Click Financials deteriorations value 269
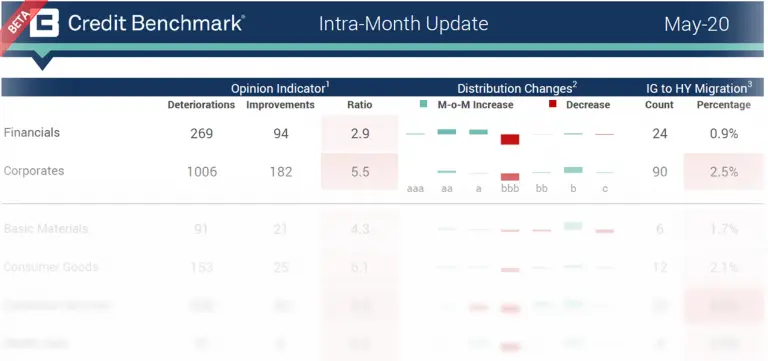The height and width of the screenshot is (361, 768). click(x=201, y=133)
